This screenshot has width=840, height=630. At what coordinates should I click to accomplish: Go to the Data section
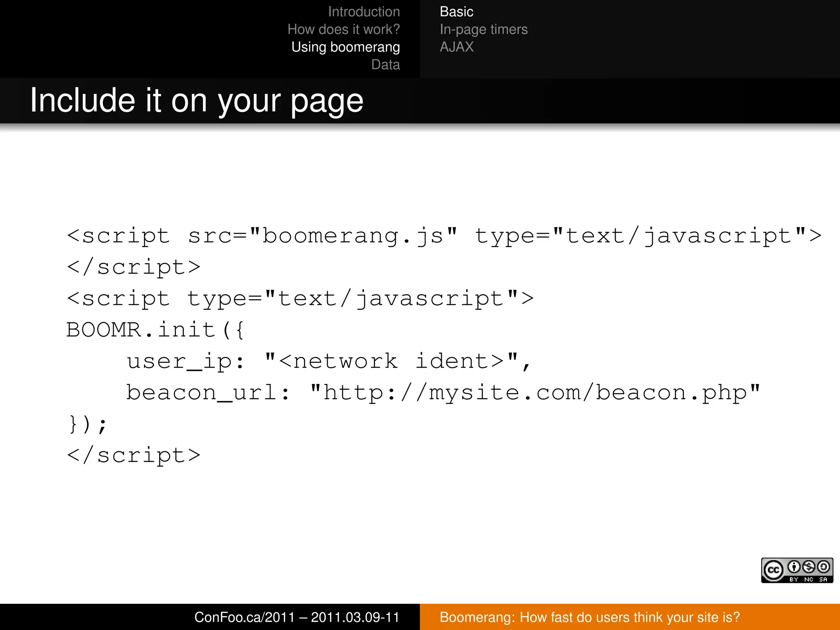pos(386,65)
